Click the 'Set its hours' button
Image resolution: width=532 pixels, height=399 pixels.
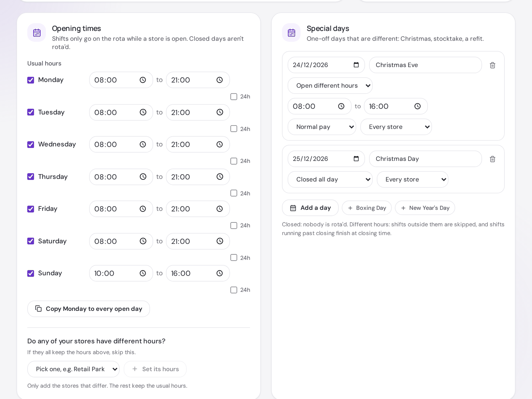point(155,369)
